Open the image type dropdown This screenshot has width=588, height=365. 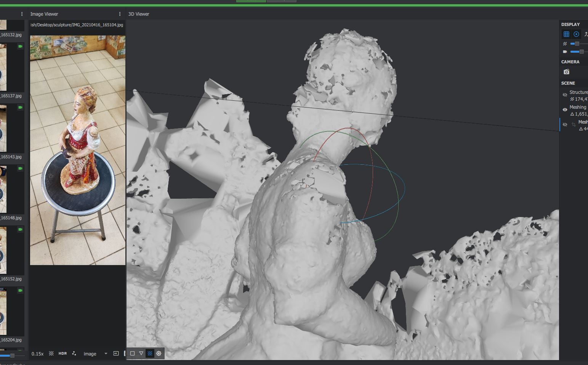(x=95, y=354)
